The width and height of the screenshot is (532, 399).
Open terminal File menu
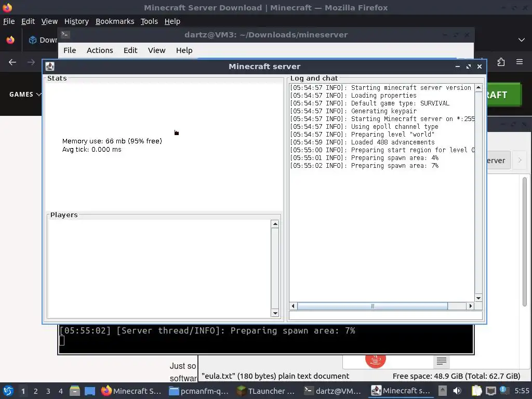(x=70, y=50)
